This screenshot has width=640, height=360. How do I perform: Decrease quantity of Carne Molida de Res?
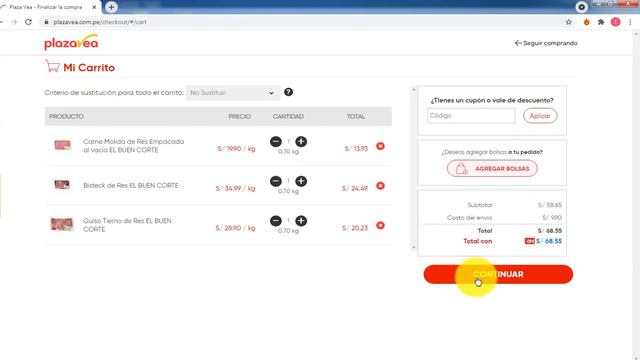pyautogui.click(x=276, y=142)
